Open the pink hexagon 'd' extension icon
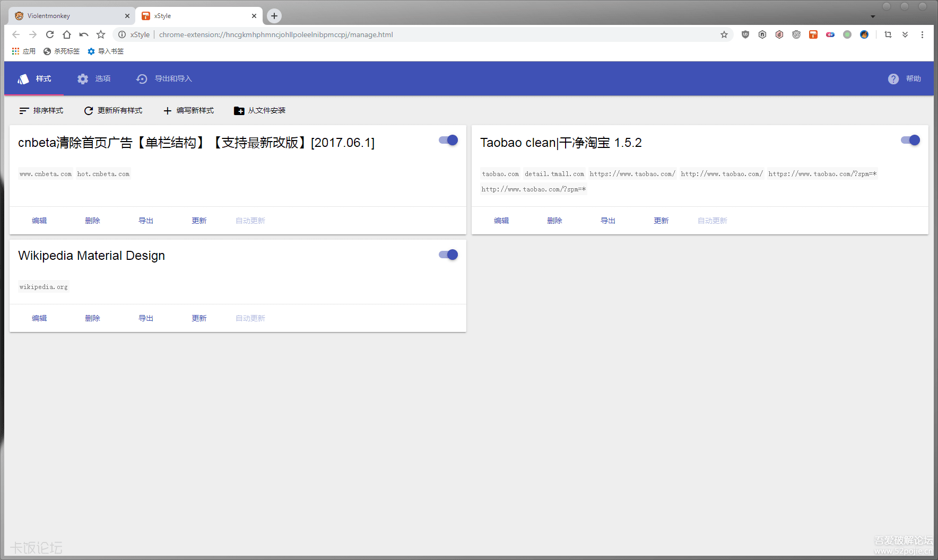This screenshot has height=560, width=938. click(779, 34)
